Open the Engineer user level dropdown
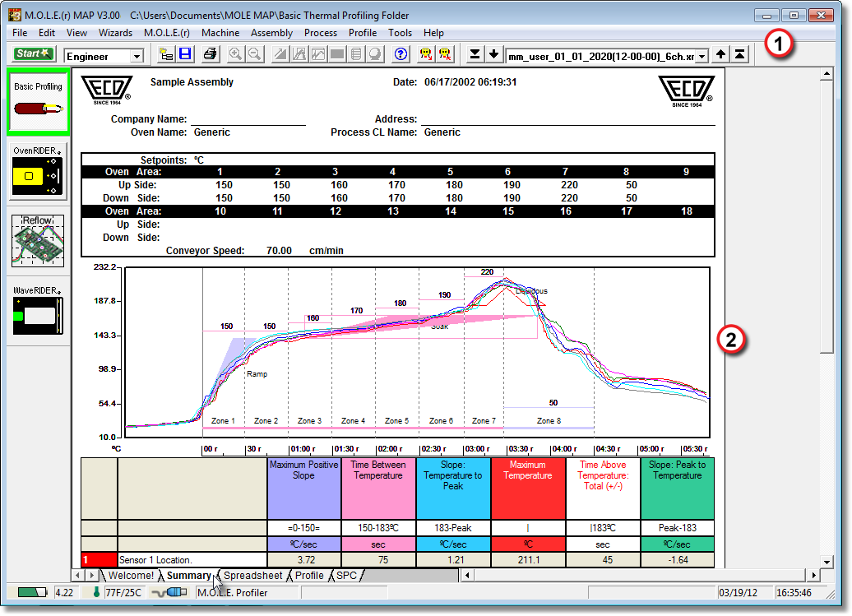The height and width of the screenshot is (616, 852). pyautogui.click(x=137, y=56)
